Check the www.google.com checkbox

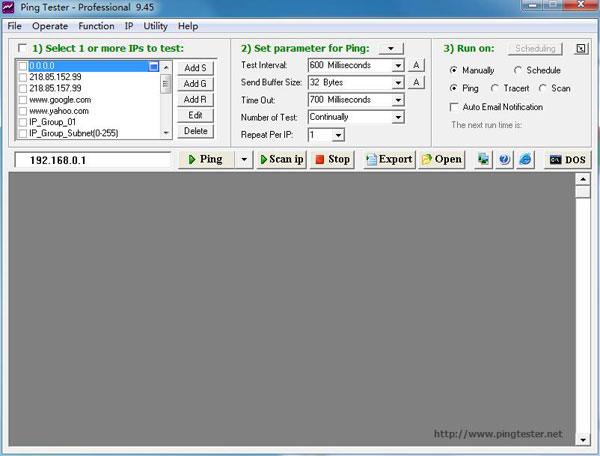[23, 100]
